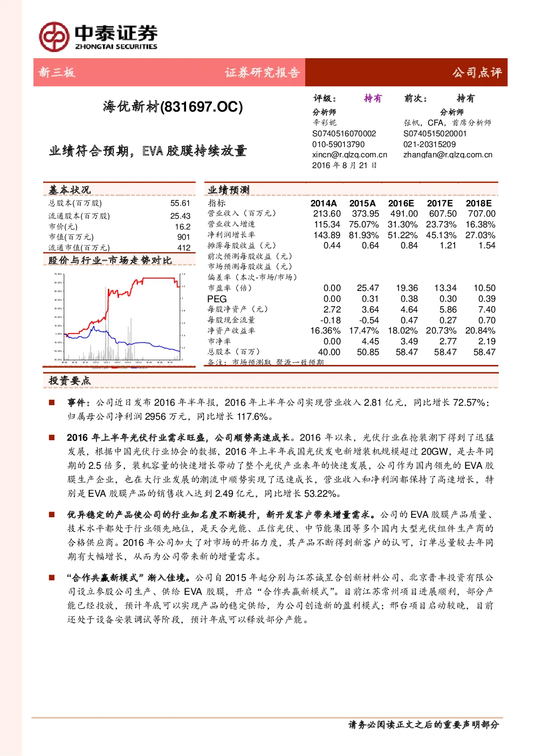Open email link xincn@r.qlzq.com.cn
Viewport: 535px width, 756px height.
[x=349, y=155]
